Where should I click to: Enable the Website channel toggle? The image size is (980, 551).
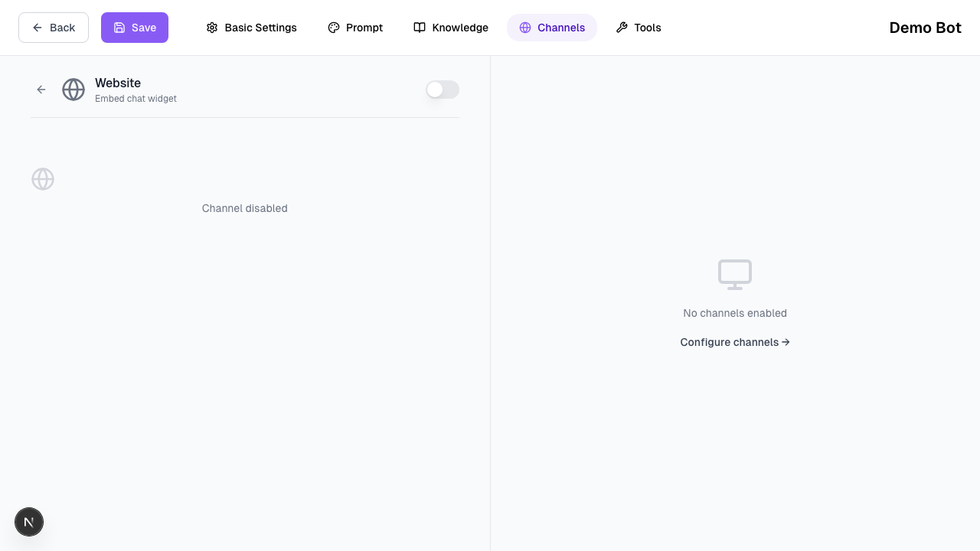tap(443, 90)
